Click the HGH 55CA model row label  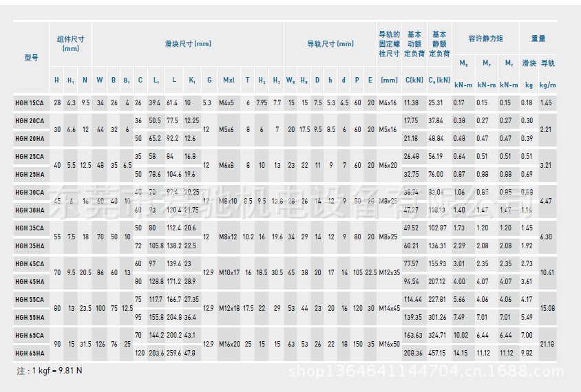pyautogui.click(x=30, y=299)
